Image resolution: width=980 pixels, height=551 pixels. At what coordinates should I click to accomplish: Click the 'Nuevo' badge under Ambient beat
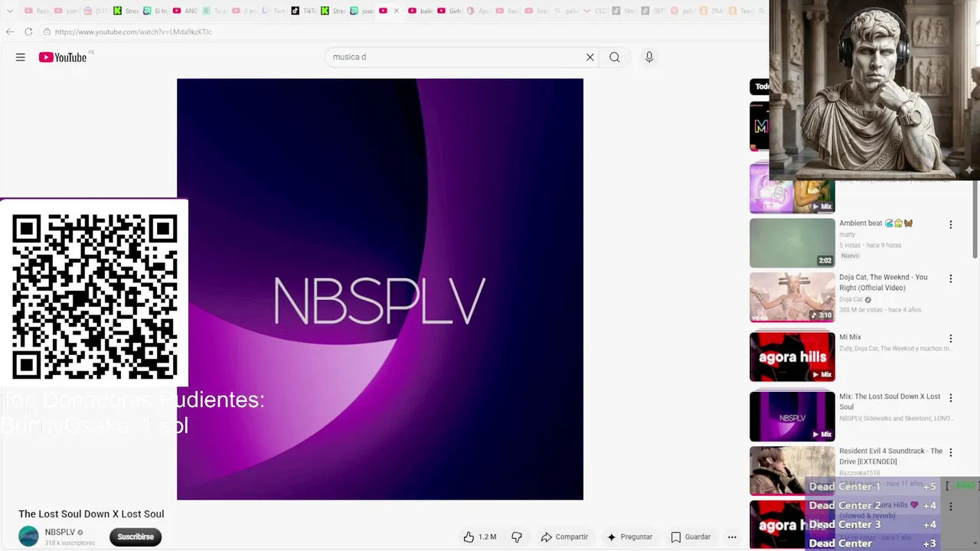tap(850, 256)
